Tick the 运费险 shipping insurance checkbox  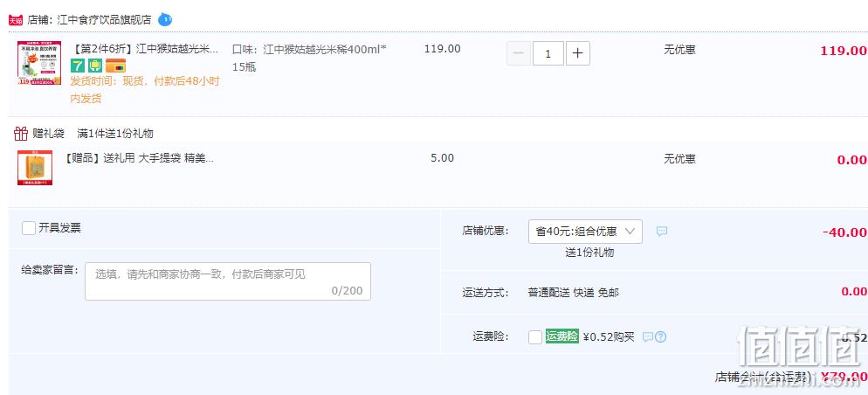point(535,336)
